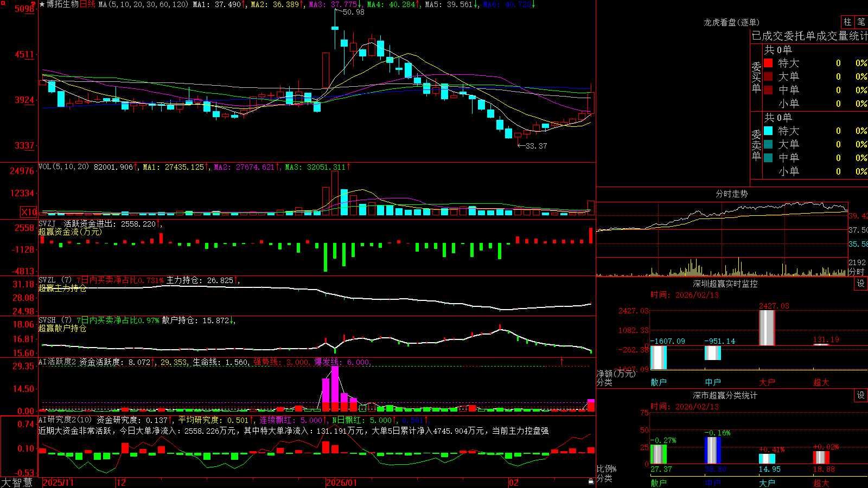Click the 中户 -951.14 bar
The width and height of the screenshot is (868, 488).
(x=713, y=352)
